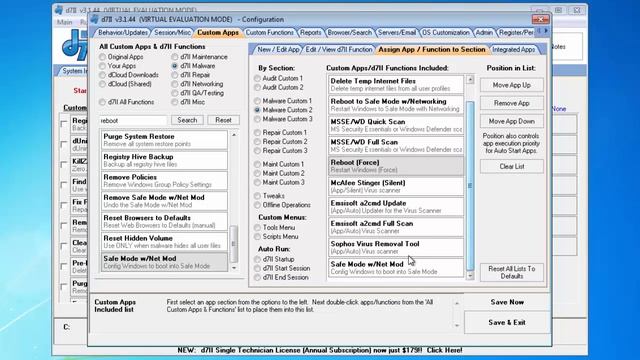Image resolution: width=640 pixels, height=360 pixels.
Task: Select Remove Policies list item
Action: [x=164, y=180]
